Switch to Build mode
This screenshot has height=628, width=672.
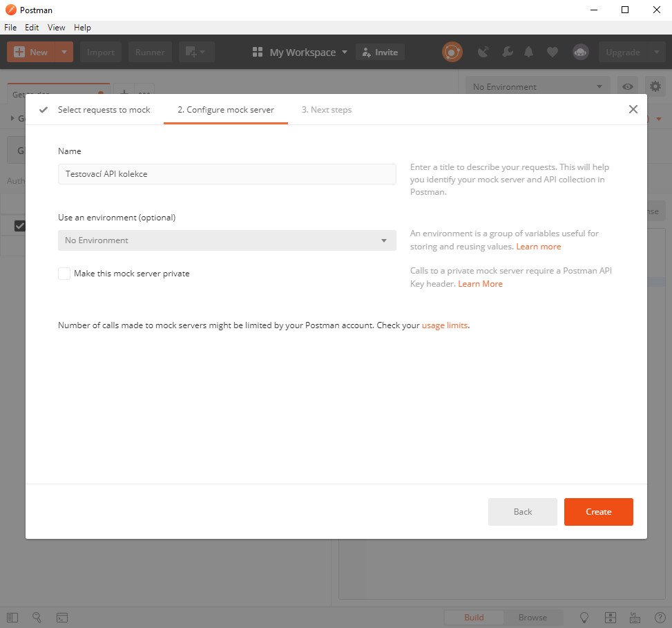(474, 617)
